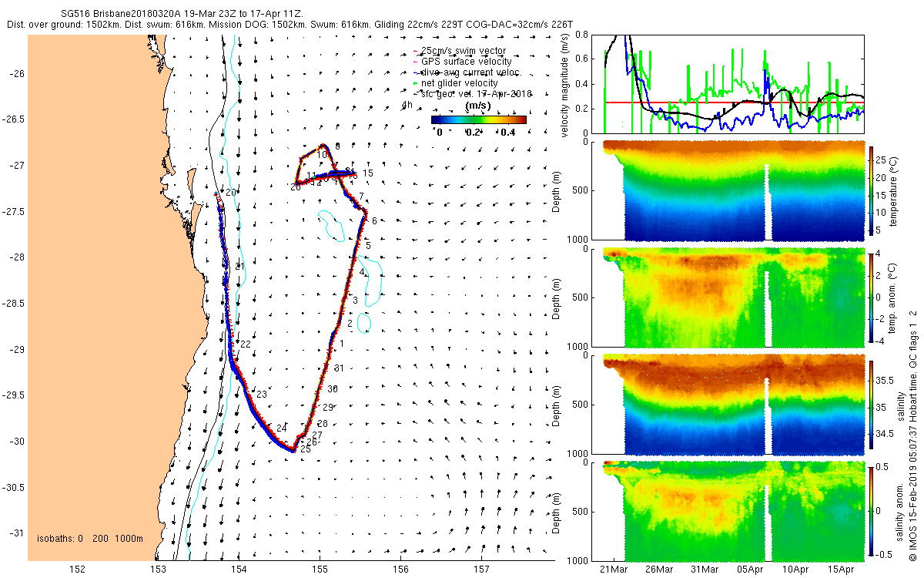Click the -30.5 latitude axis label
This screenshot has height=578, width=924.
12,487
